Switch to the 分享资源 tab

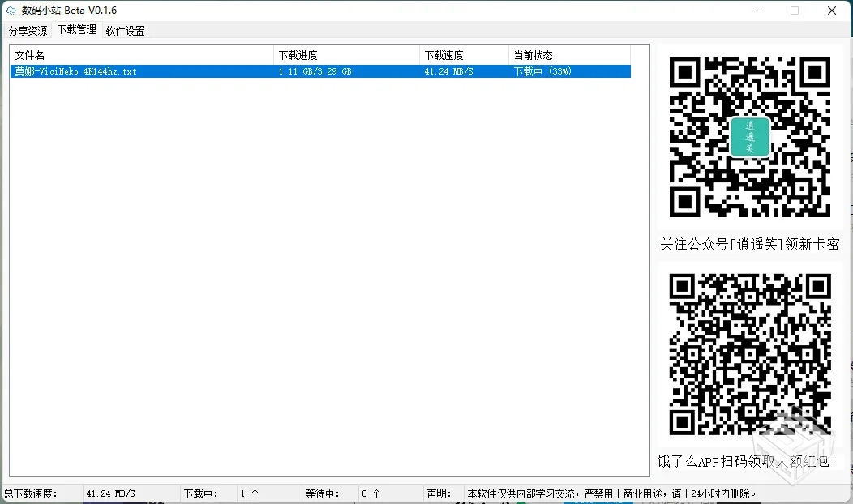tap(27, 30)
